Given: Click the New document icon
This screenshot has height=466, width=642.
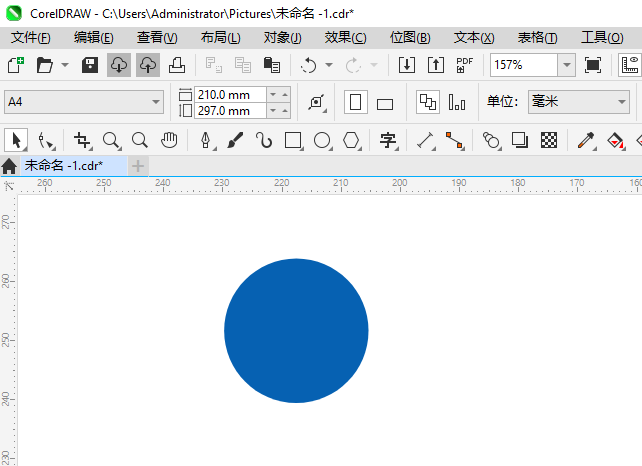Looking at the screenshot, I should (x=16, y=65).
